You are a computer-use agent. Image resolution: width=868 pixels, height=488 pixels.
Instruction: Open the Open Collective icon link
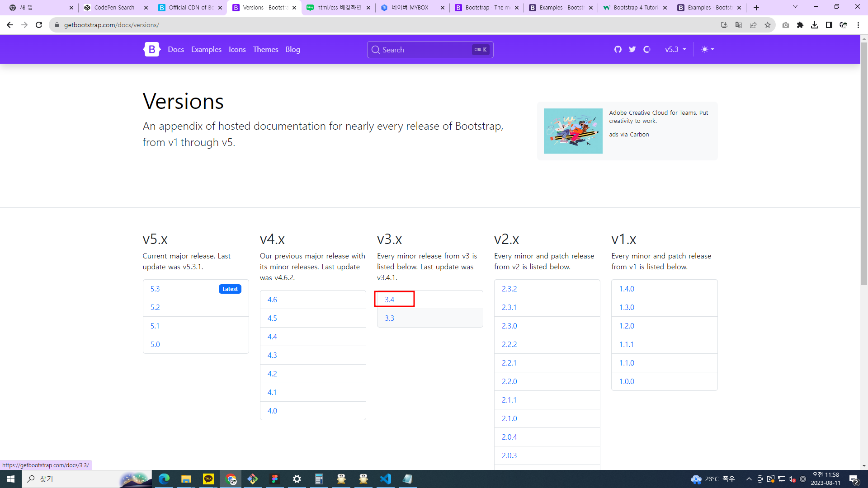[646, 49]
